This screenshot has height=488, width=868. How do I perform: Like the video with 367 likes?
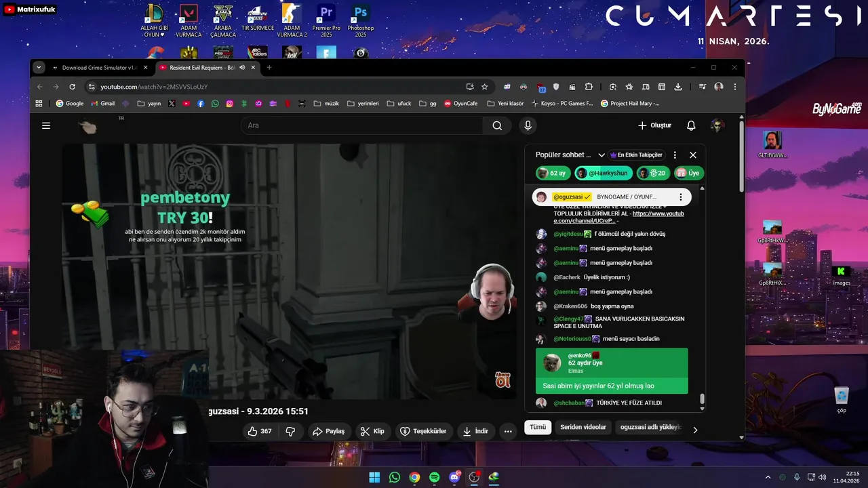[260, 431]
